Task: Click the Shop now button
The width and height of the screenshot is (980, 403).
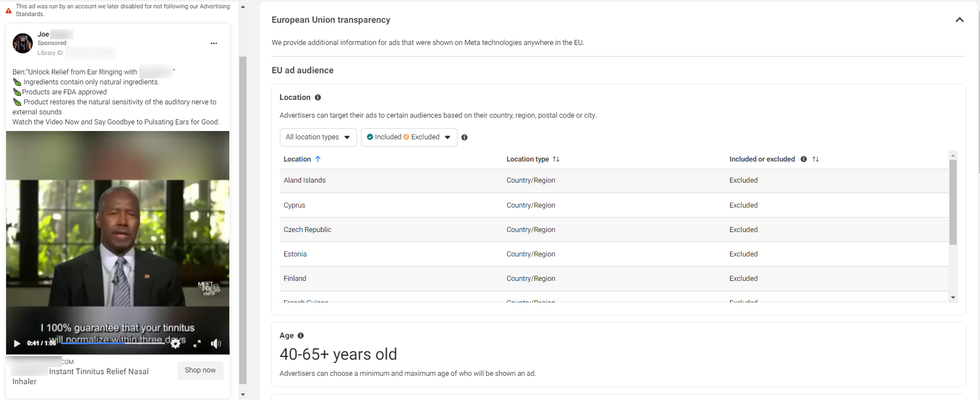Action: point(200,370)
